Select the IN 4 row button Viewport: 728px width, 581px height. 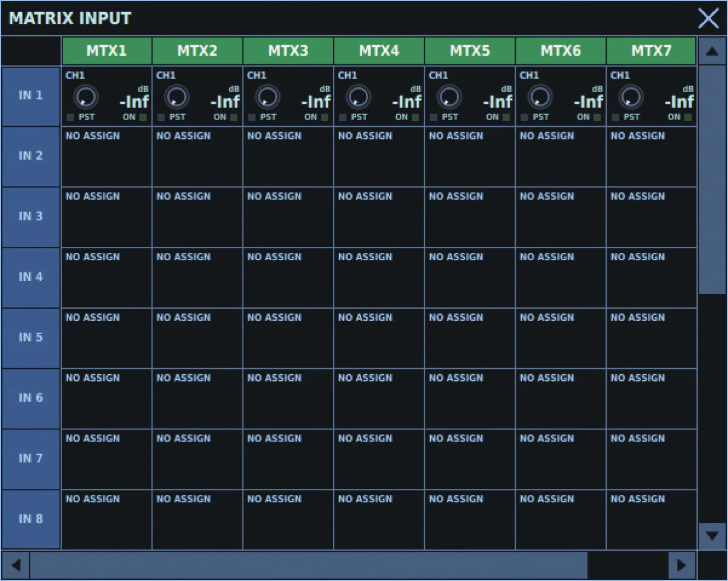tap(31, 278)
